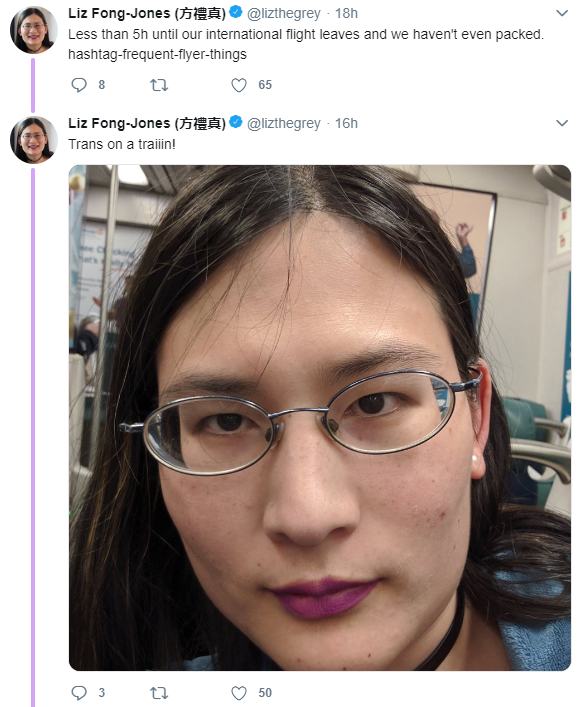588x707 pixels.
Task: Open the 18h tweet's chevron menu
Action: [x=562, y=13]
